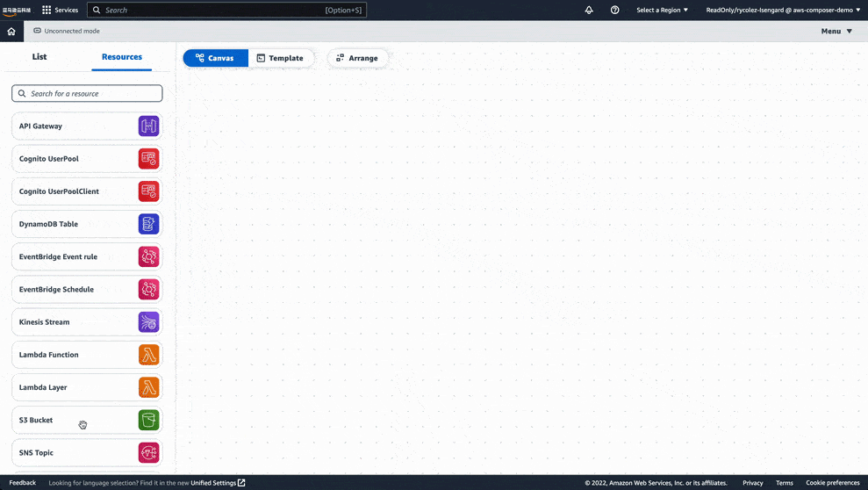Open the Unified Settings link

click(x=218, y=483)
